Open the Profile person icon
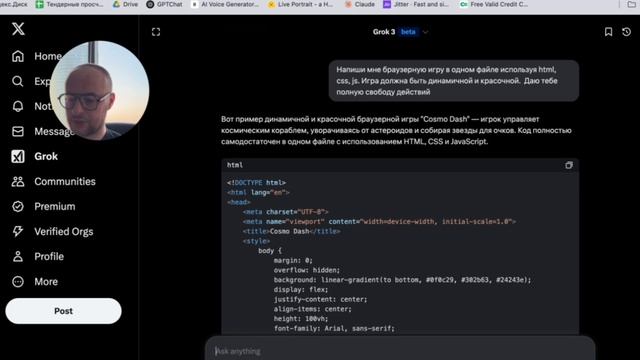Image resolution: width=640 pixels, height=360 pixels. pyautogui.click(x=18, y=256)
